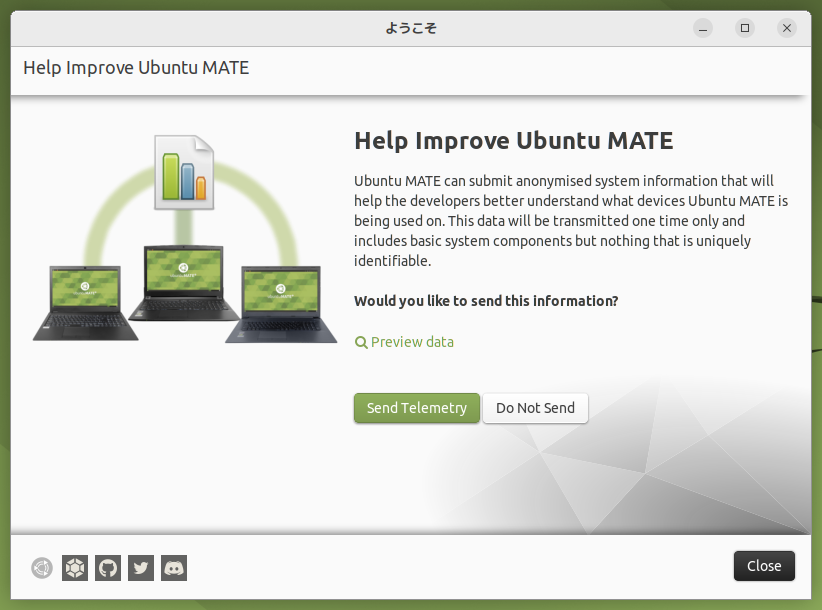Open the Discord icon link
Viewport: 822px width, 610px height.
174,568
